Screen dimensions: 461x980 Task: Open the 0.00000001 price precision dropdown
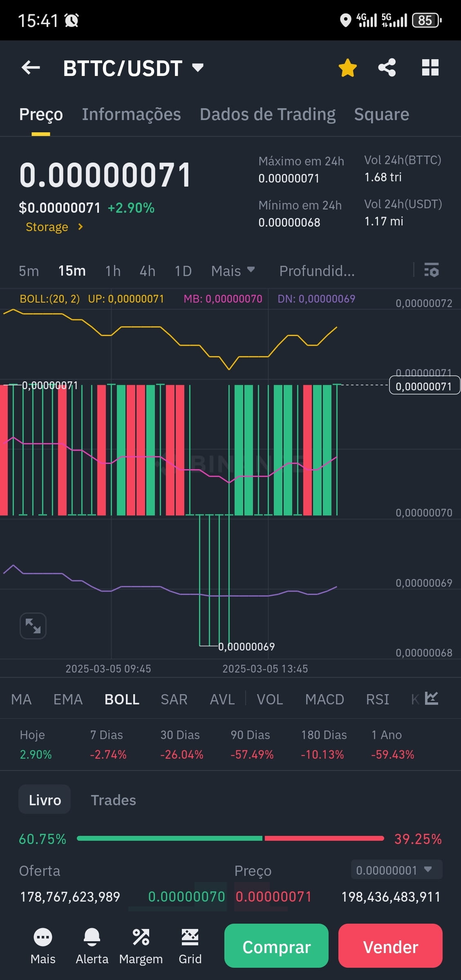pos(396,870)
